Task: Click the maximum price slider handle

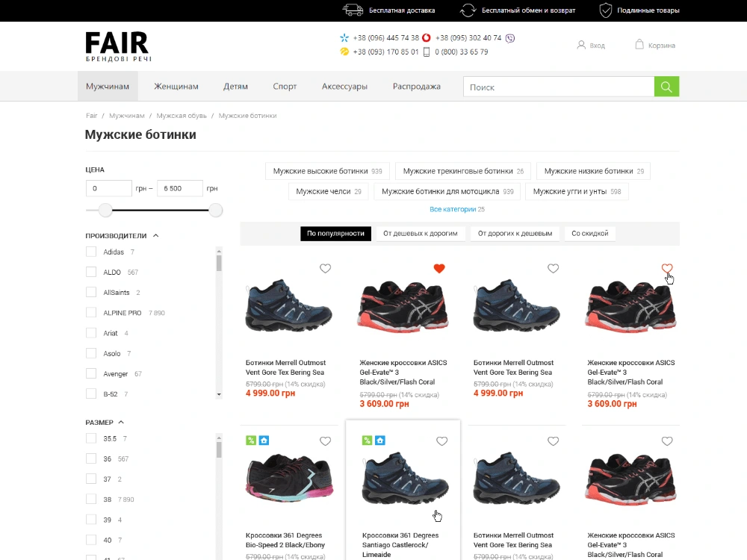Action: pos(216,210)
